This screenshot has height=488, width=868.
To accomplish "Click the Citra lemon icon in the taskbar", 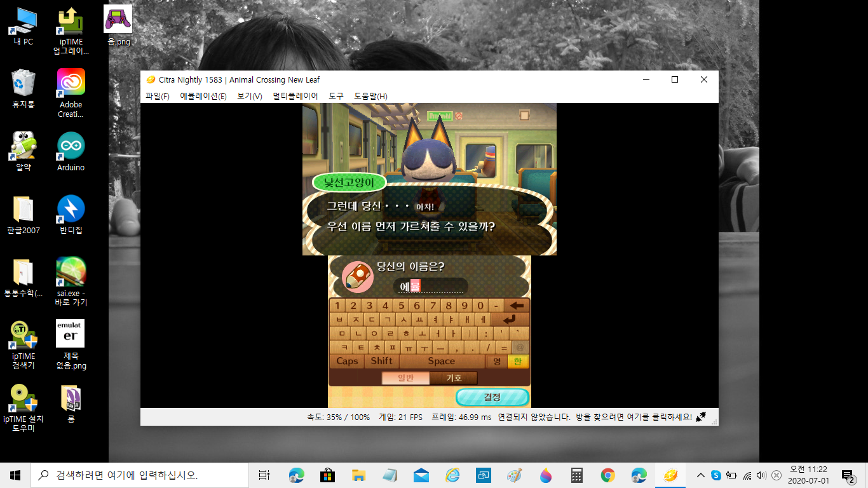I will pos(670,475).
